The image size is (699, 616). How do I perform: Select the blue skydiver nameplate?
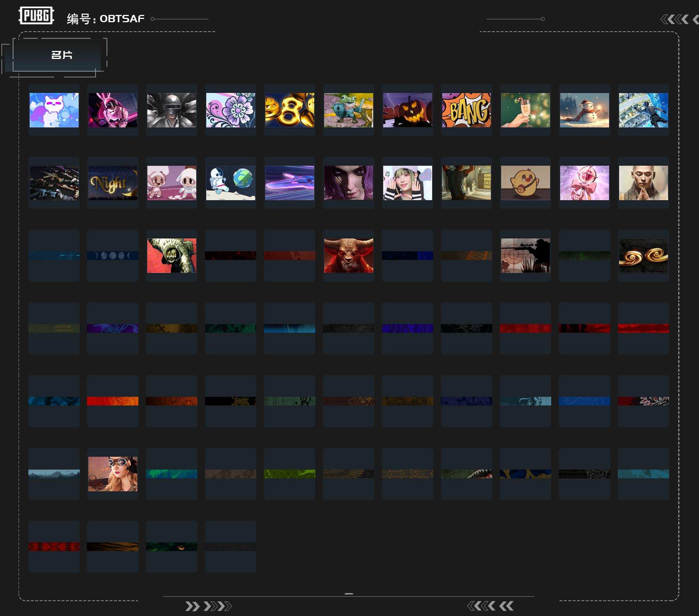tap(644, 110)
